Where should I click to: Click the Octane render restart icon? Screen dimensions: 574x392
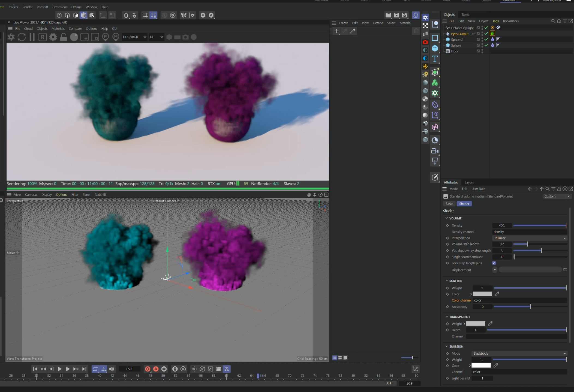click(x=22, y=37)
